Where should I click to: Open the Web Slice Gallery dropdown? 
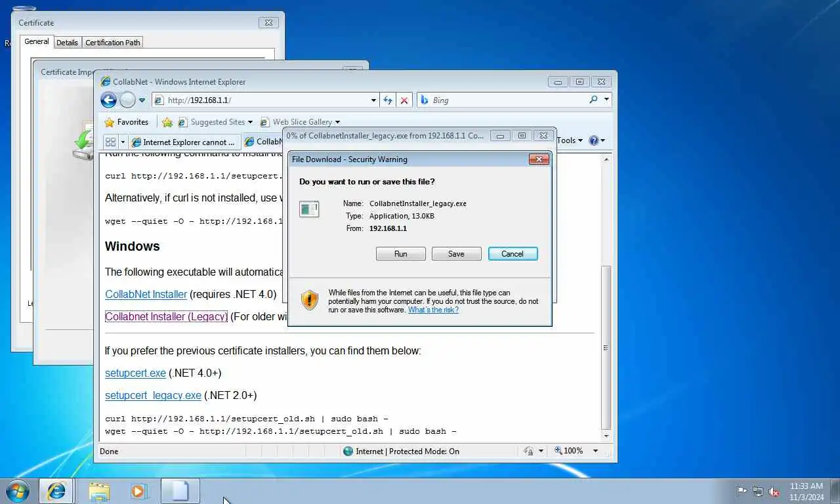(300, 122)
